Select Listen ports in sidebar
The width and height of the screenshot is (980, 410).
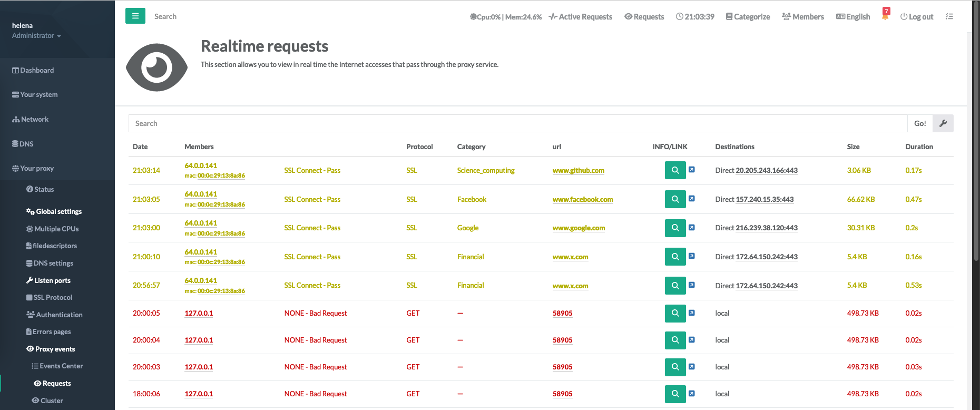tap(52, 280)
